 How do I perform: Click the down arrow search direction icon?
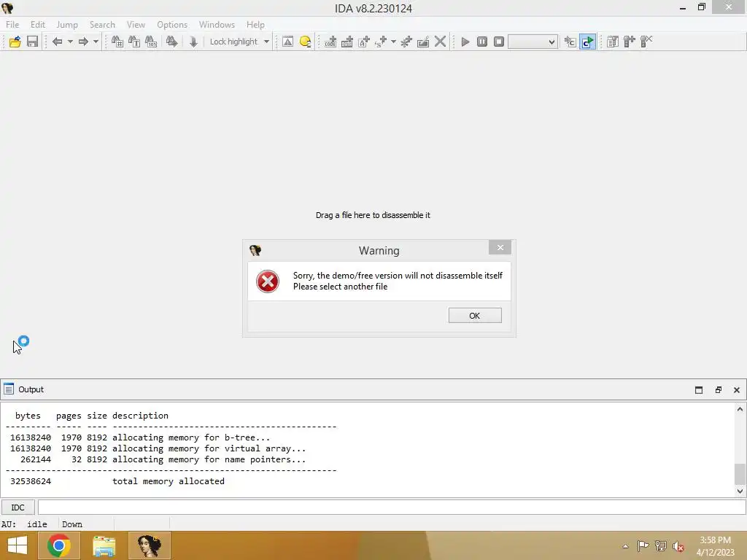(193, 42)
